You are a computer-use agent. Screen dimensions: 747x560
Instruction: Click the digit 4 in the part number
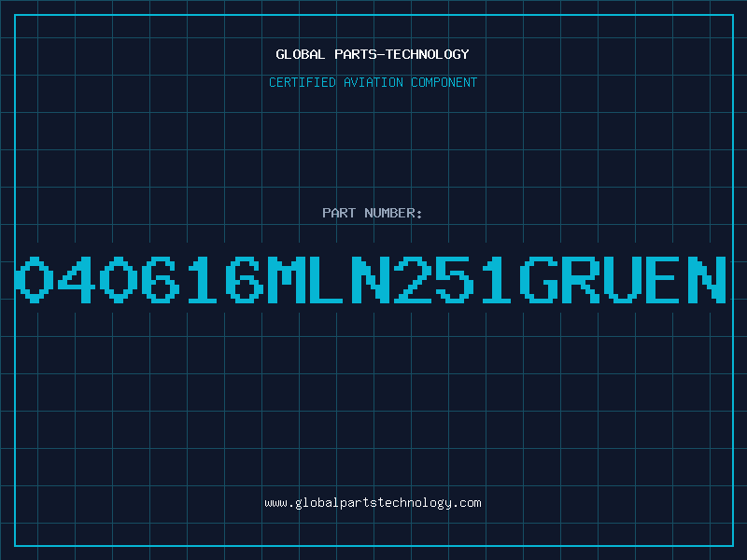click(77, 279)
